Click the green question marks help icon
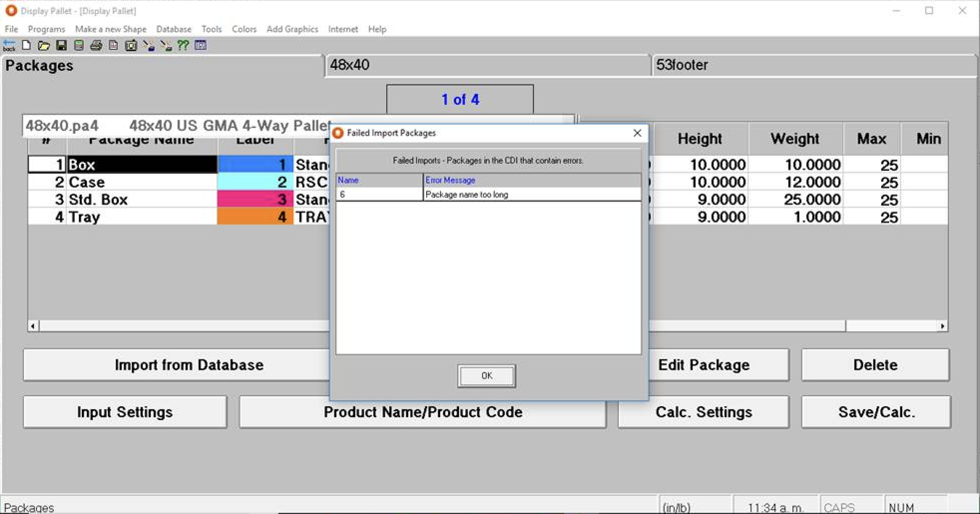The image size is (980, 514). (x=183, y=46)
